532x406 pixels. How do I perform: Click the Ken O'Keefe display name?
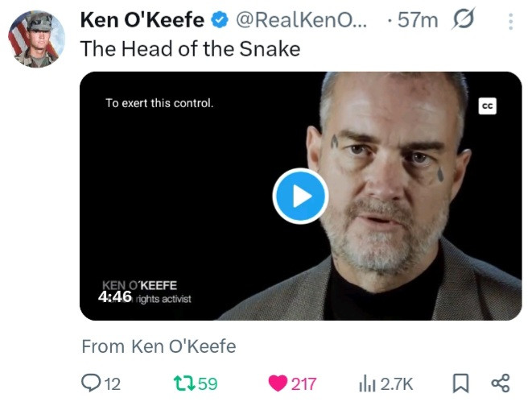[x=142, y=20]
